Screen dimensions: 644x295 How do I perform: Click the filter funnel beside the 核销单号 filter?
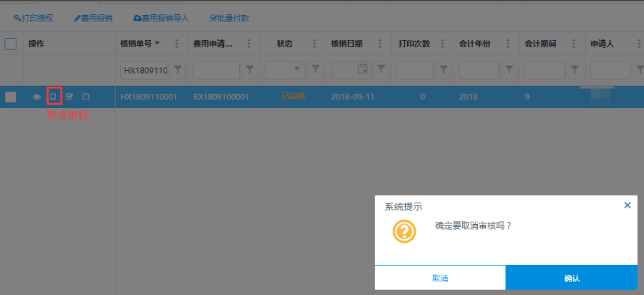coord(178,70)
